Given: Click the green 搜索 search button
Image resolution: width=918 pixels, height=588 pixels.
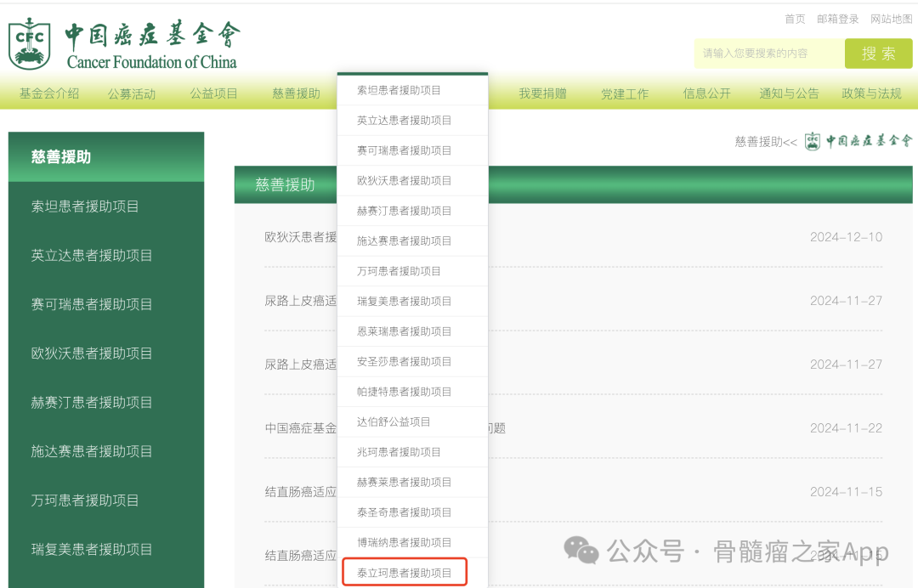Looking at the screenshot, I should 878,54.
